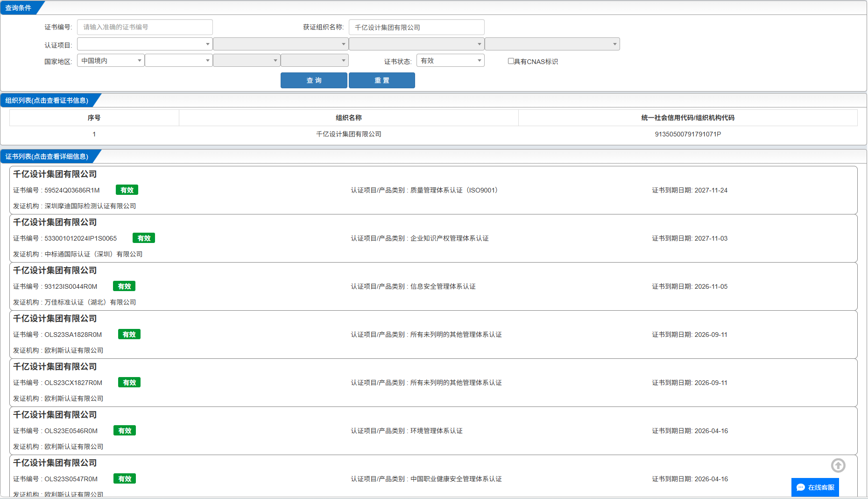868x499 pixels.
Task: Click expiry date 2026-11-05
Action: point(711,286)
